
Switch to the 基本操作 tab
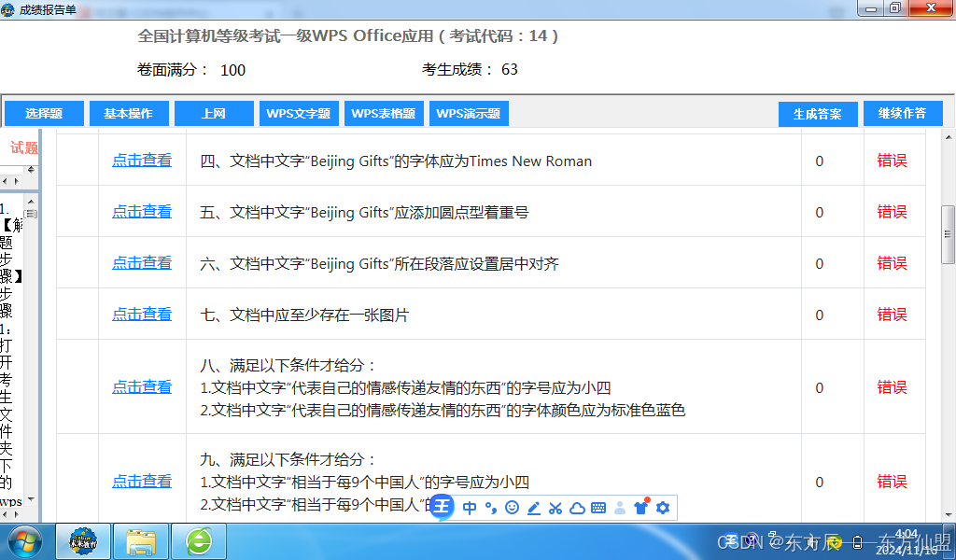129,113
